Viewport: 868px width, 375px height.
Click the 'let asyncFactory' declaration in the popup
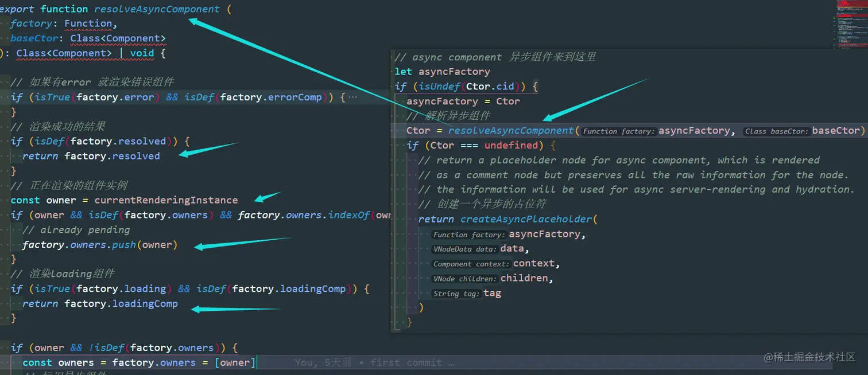(442, 72)
